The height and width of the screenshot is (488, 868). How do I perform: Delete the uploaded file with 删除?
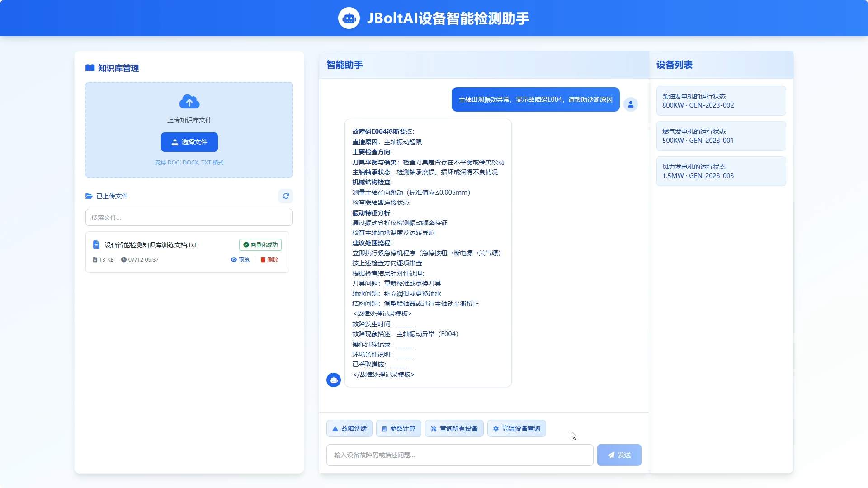269,260
